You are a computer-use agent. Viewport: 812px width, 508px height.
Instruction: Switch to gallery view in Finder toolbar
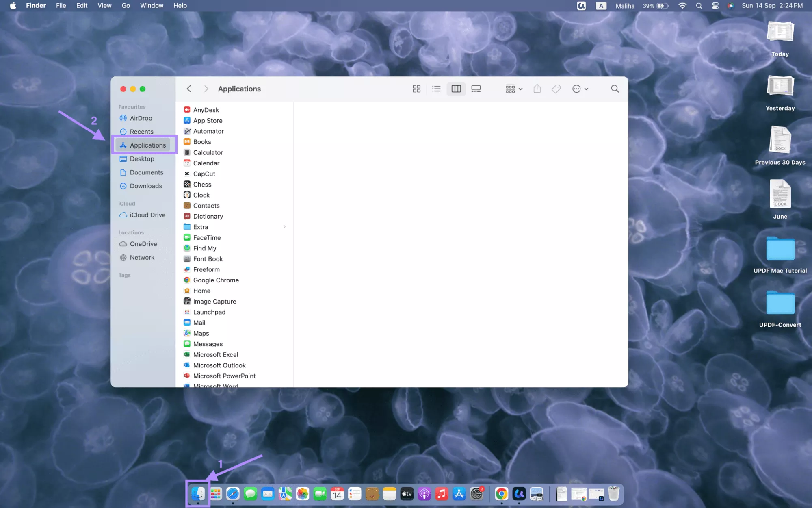coord(476,89)
